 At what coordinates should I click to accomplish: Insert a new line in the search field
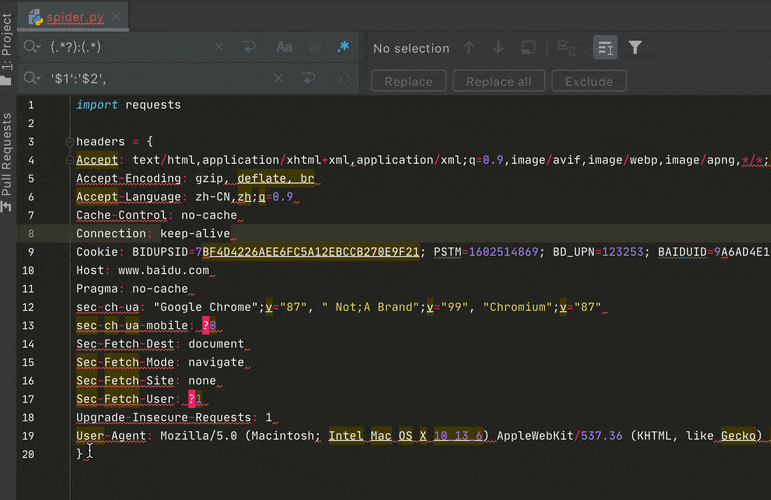tap(249, 47)
